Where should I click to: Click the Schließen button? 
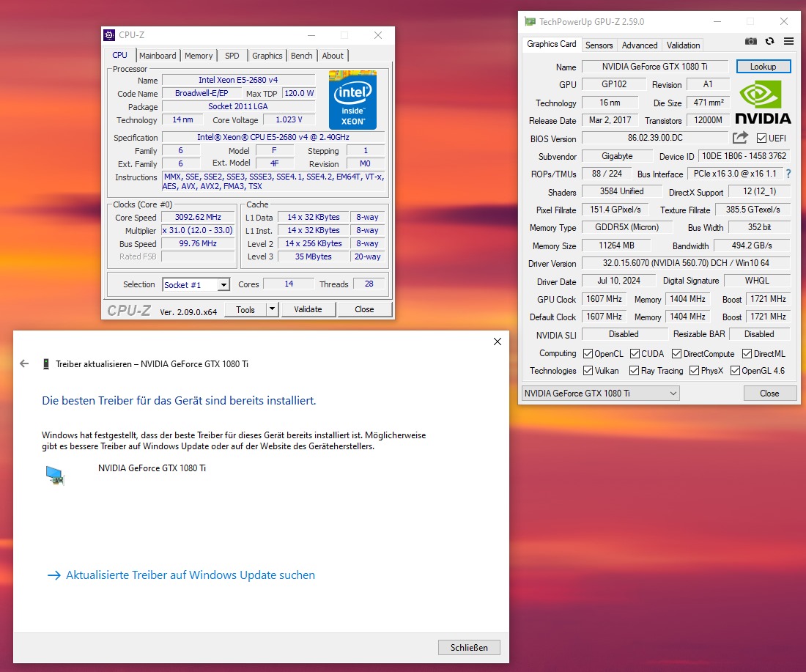tap(469, 647)
